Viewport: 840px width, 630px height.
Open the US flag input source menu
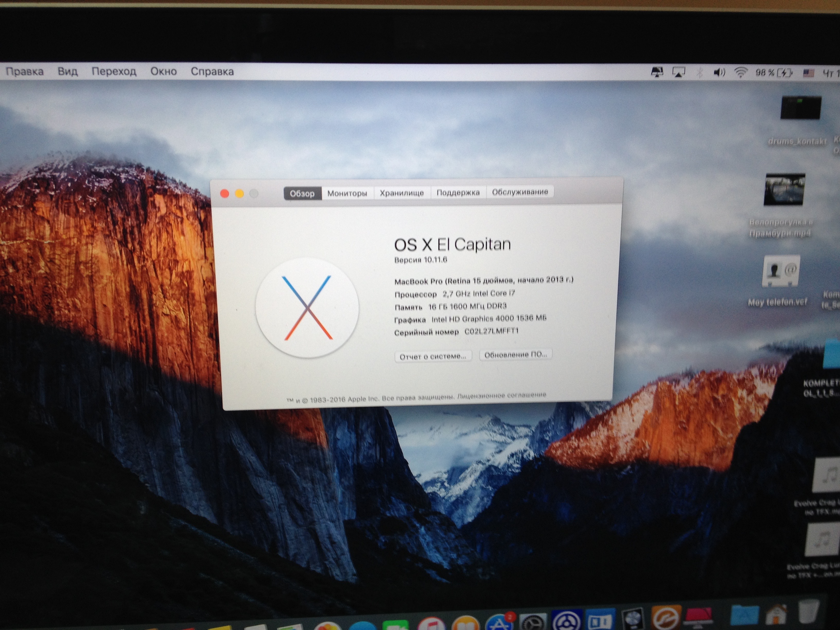pos(808,73)
